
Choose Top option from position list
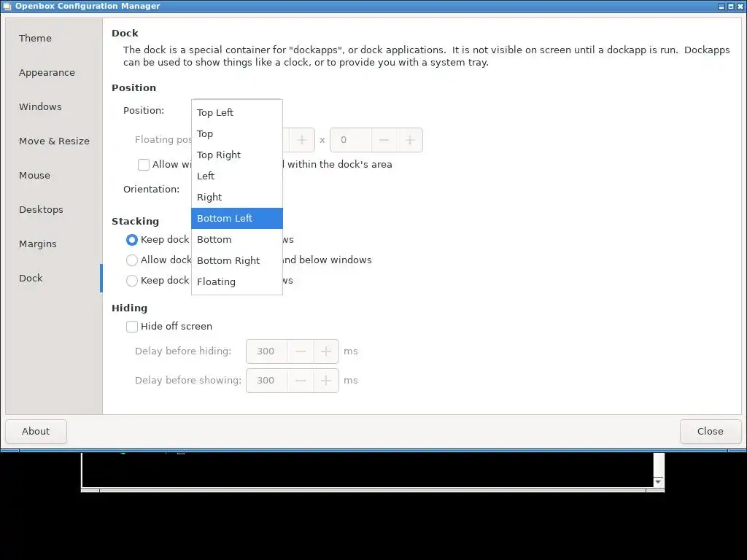pos(237,134)
